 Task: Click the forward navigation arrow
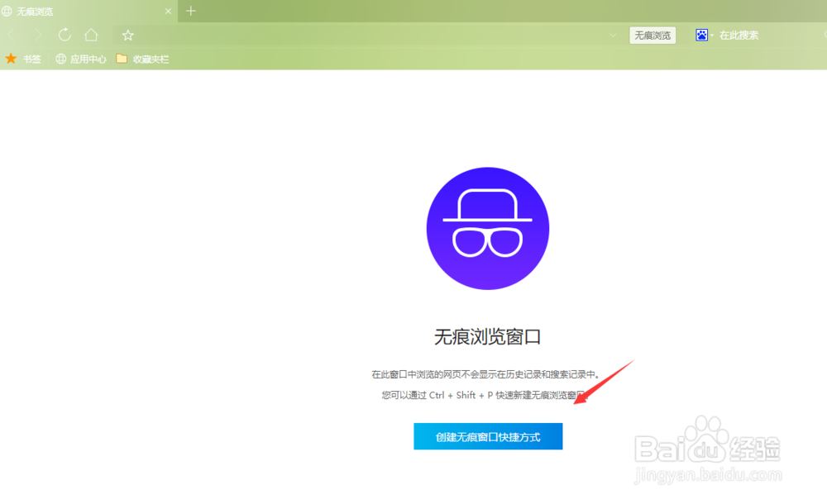38,35
